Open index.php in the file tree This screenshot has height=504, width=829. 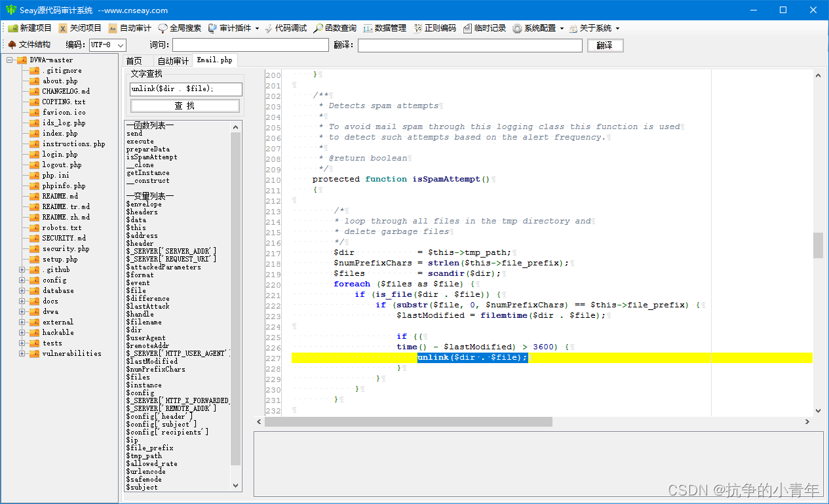pos(60,134)
